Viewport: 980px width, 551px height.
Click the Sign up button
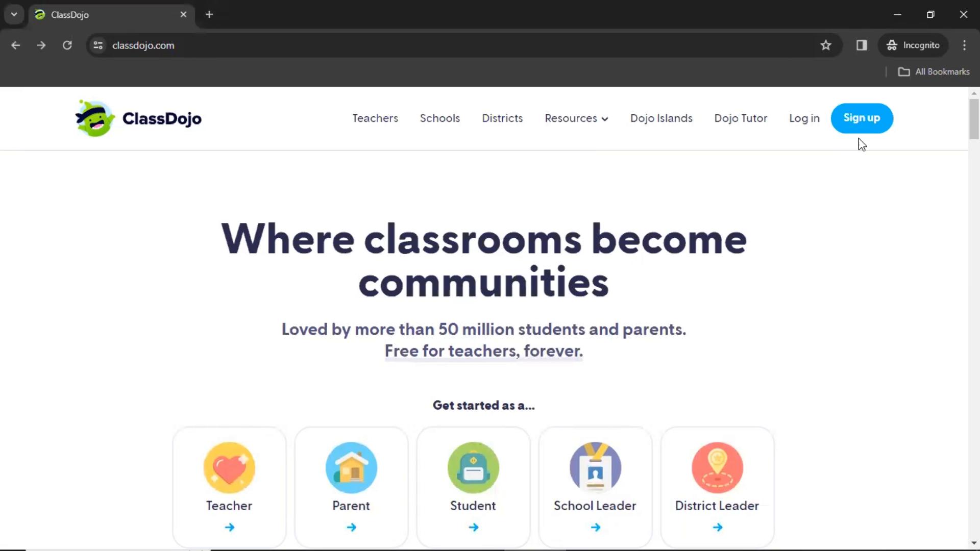tap(862, 118)
